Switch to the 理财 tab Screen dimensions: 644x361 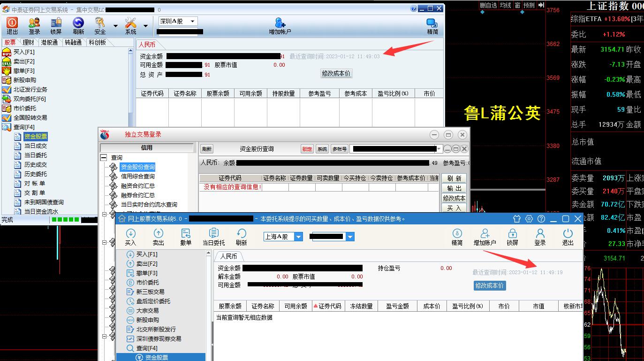click(28, 42)
